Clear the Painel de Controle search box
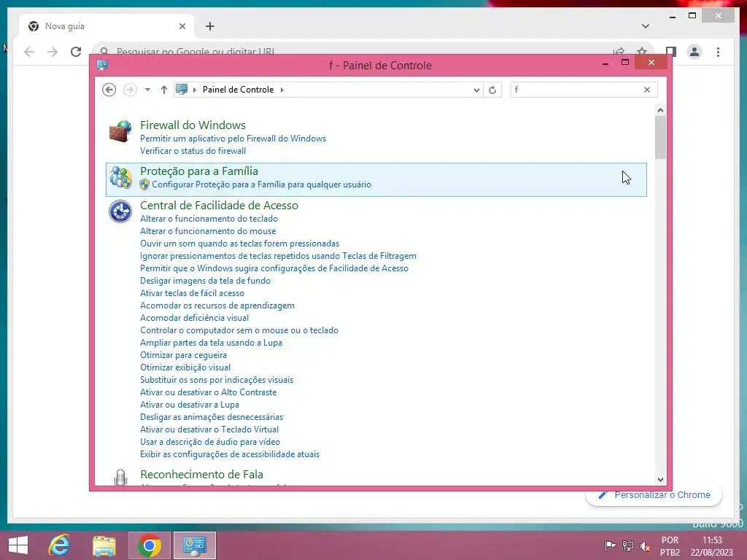Screen dimensions: 747x560 tap(646, 90)
